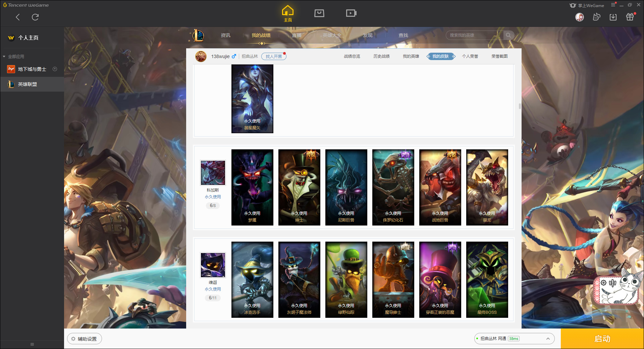The width and height of the screenshot is (644, 349).
Task: Open the 资讯 tab
Action: point(226,35)
